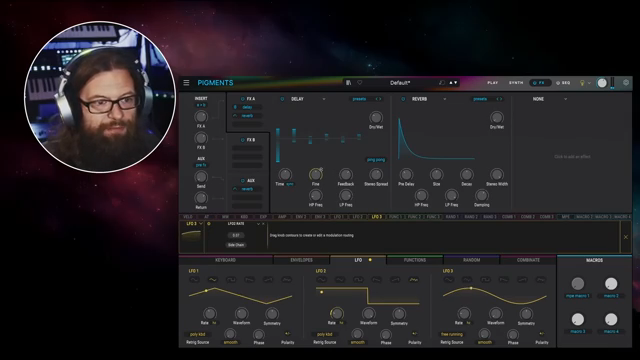Screen dimensions: 640x360
Task: Toggle AUX bus power button
Action: pos(242,180)
